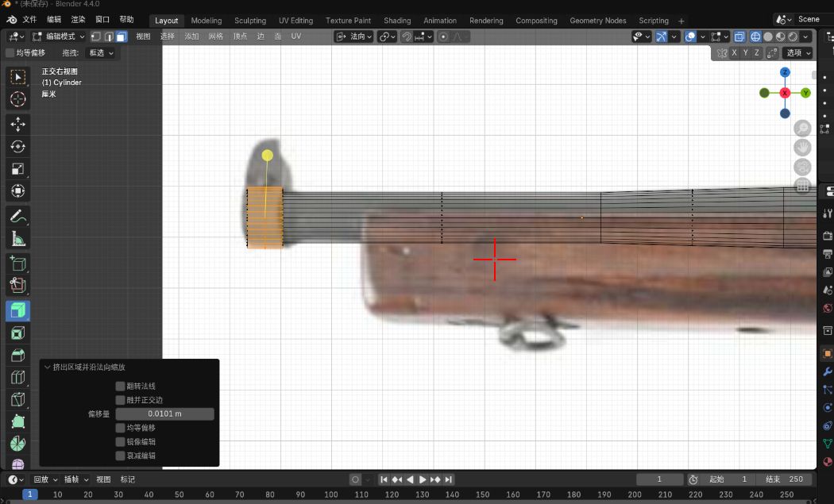Enable the 均等偏移 checkbox in tool header

coord(10,52)
